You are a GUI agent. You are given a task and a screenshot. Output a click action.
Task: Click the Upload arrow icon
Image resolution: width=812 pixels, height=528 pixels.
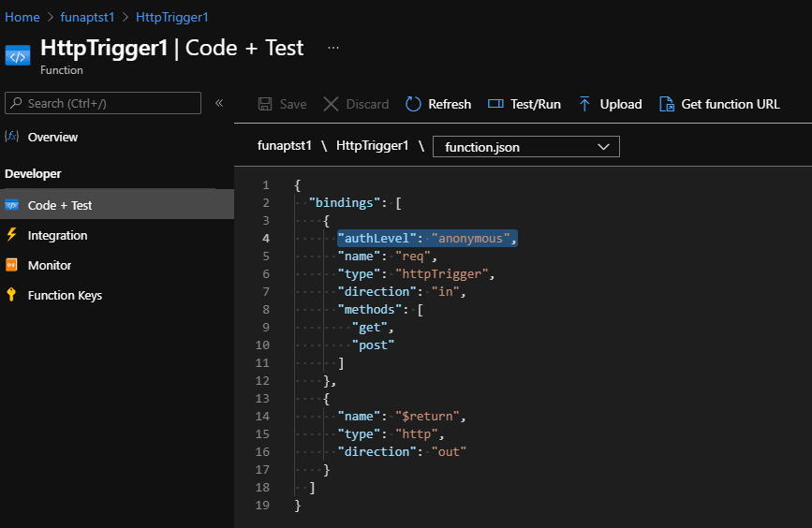[x=584, y=104]
